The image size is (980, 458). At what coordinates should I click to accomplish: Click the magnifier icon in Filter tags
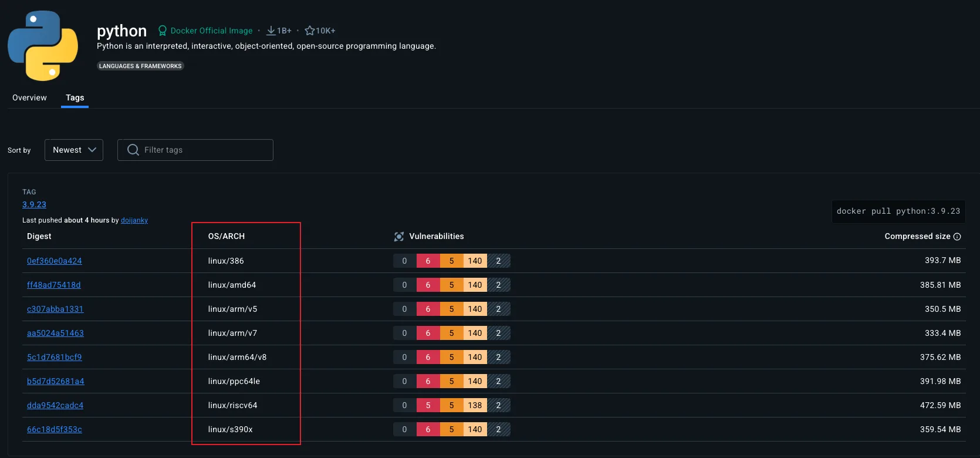click(133, 150)
